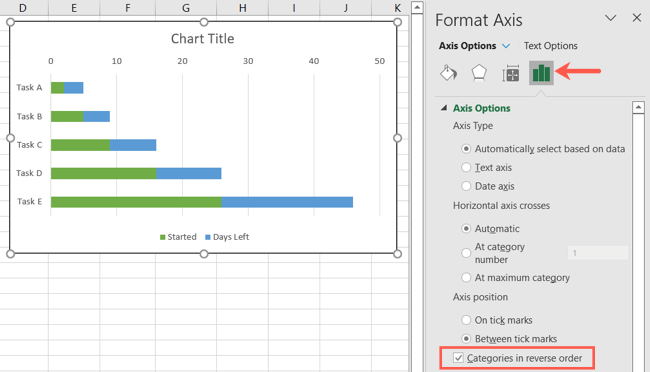This screenshot has height=372, width=650.
Task: Select the Date axis radio button
Action: click(x=466, y=186)
